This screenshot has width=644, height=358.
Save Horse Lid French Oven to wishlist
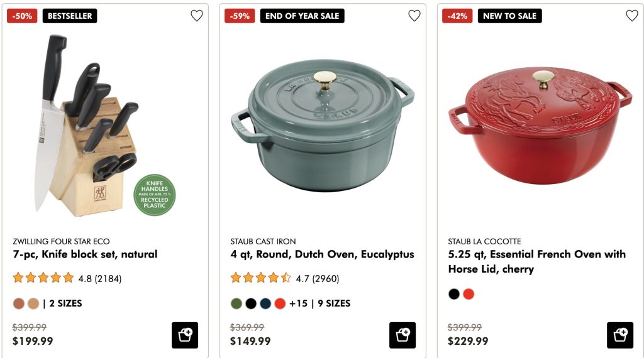click(x=632, y=16)
